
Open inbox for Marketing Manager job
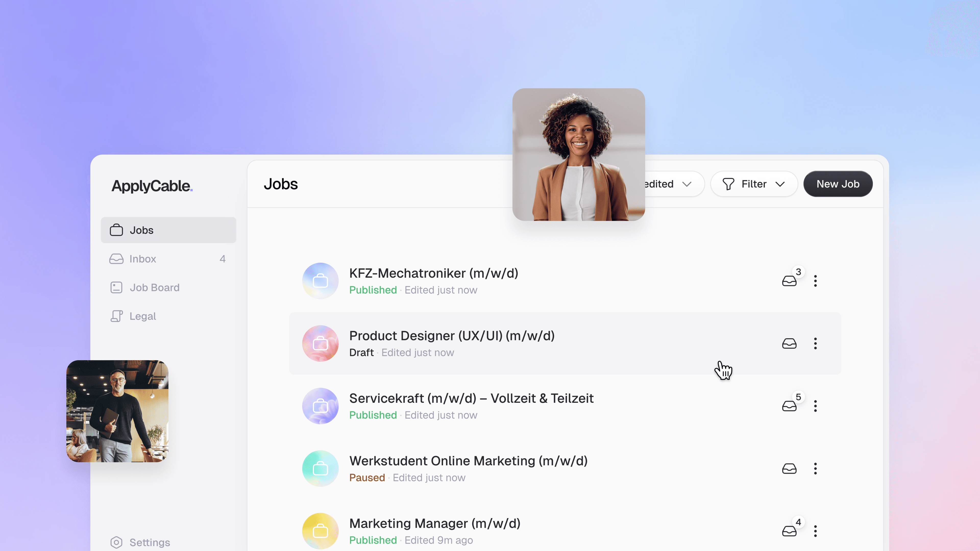(x=789, y=531)
